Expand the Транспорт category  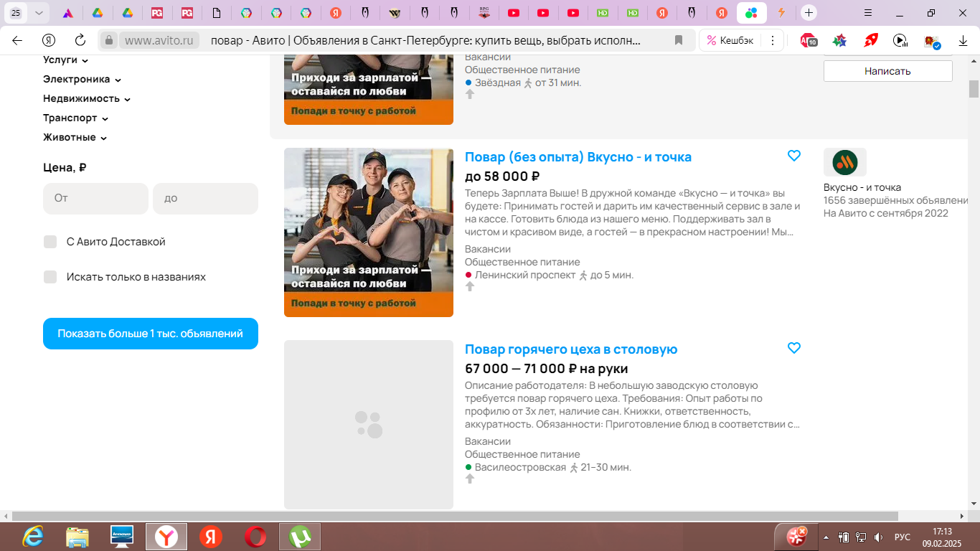tap(75, 118)
